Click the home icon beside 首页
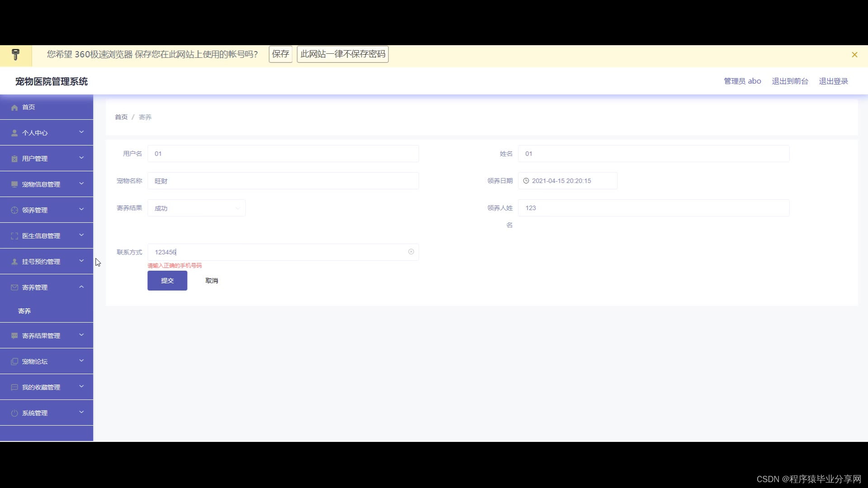This screenshot has height=488, width=868. pyautogui.click(x=14, y=108)
